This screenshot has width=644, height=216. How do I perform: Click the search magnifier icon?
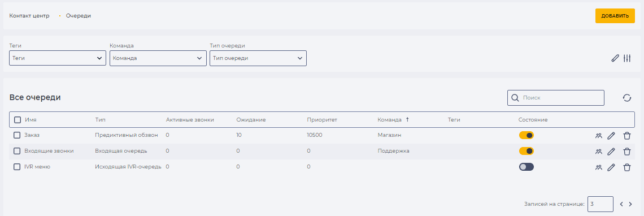point(515,98)
